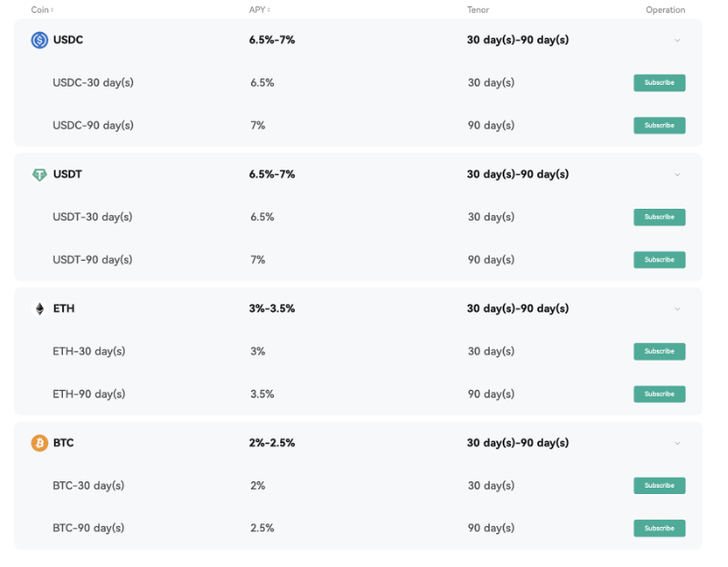Select the BTC-90 day(s) row label

pos(88,528)
